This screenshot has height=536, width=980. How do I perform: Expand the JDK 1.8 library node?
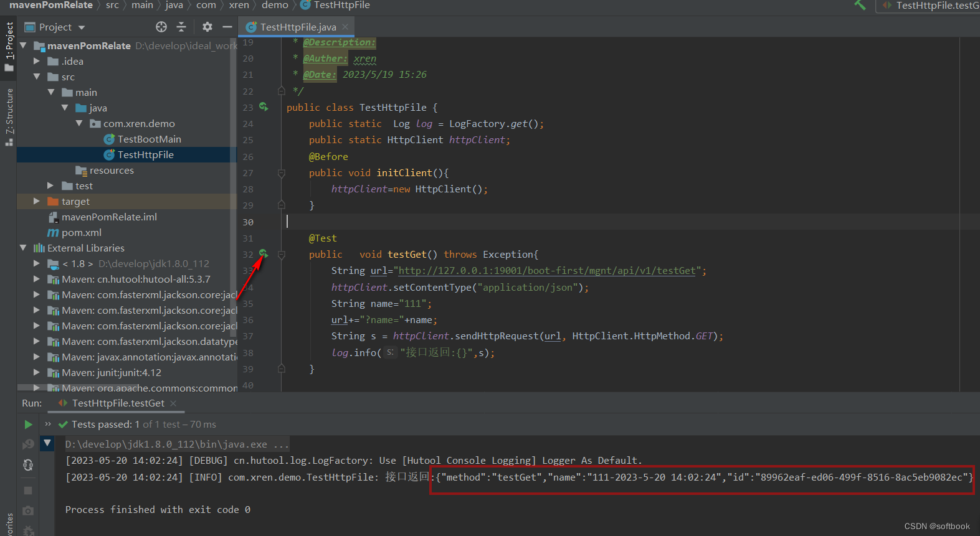[x=37, y=263]
